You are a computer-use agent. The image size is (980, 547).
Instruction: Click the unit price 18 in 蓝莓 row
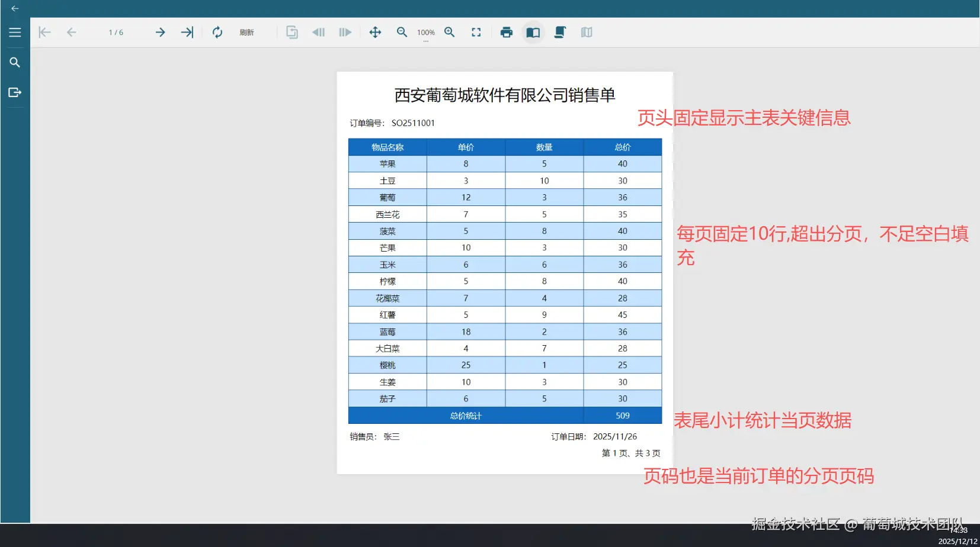(x=466, y=332)
